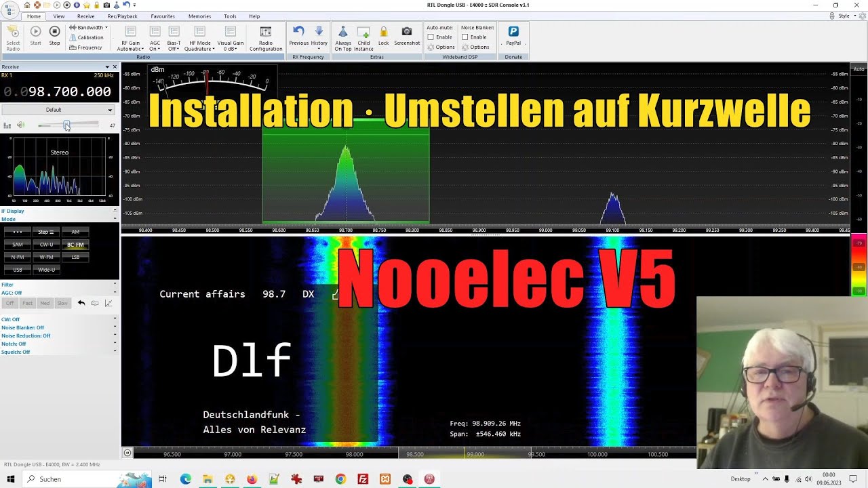Image resolution: width=868 pixels, height=488 pixels.
Task: Open Calibration in the Radio group
Action: pyautogui.click(x=86, y=37)
